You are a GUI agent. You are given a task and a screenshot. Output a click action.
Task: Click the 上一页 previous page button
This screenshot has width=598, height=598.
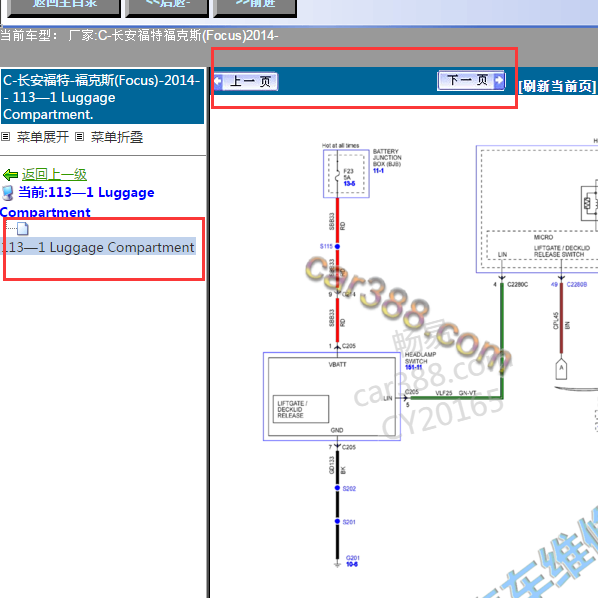click(x=246, y=81)
